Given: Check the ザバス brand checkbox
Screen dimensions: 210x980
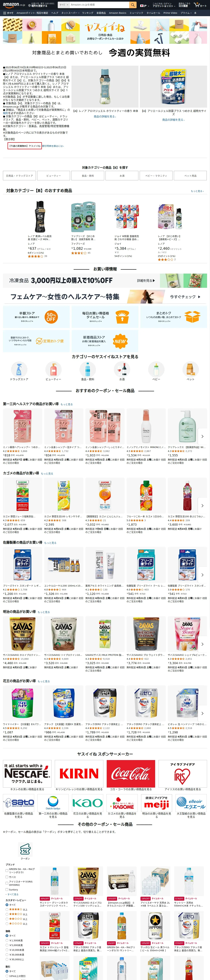Looking at the screenshot, I should click(7, 877).
